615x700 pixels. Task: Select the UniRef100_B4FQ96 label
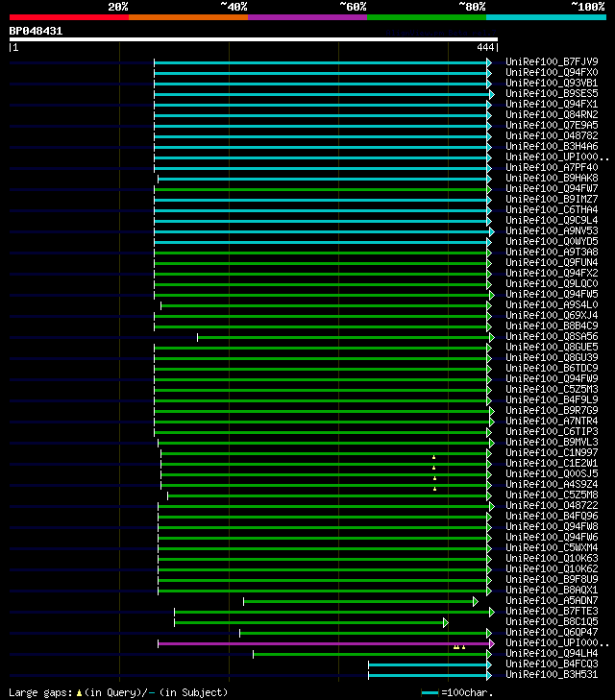tap(552, 516)
